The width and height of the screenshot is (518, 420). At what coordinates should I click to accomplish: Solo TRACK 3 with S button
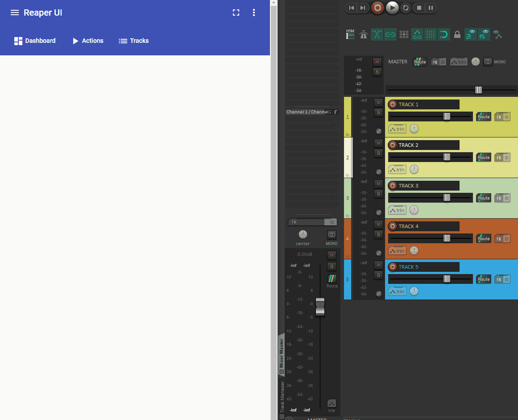pos(378,194)
